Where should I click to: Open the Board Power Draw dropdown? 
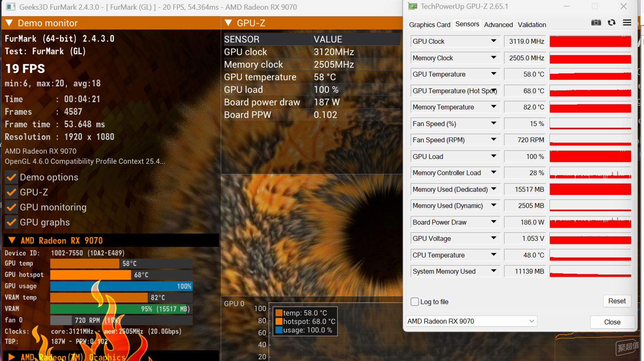[x=493, y=222]
